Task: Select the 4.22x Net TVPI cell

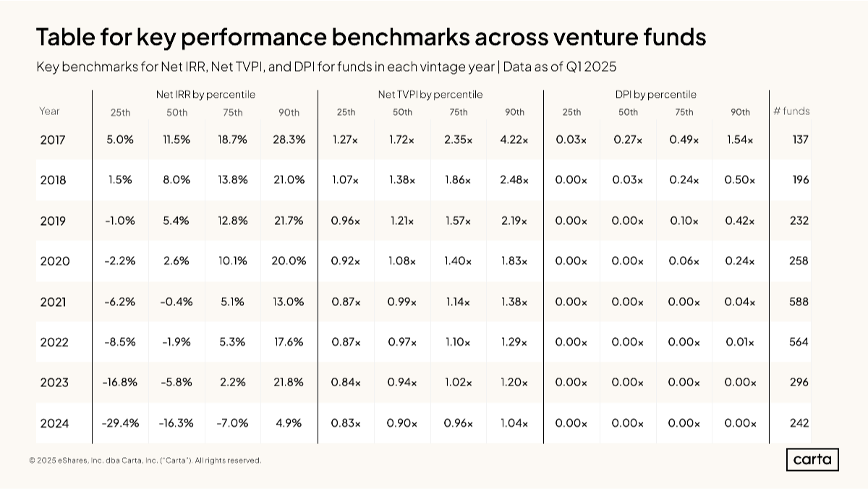Action: point(514,140)
